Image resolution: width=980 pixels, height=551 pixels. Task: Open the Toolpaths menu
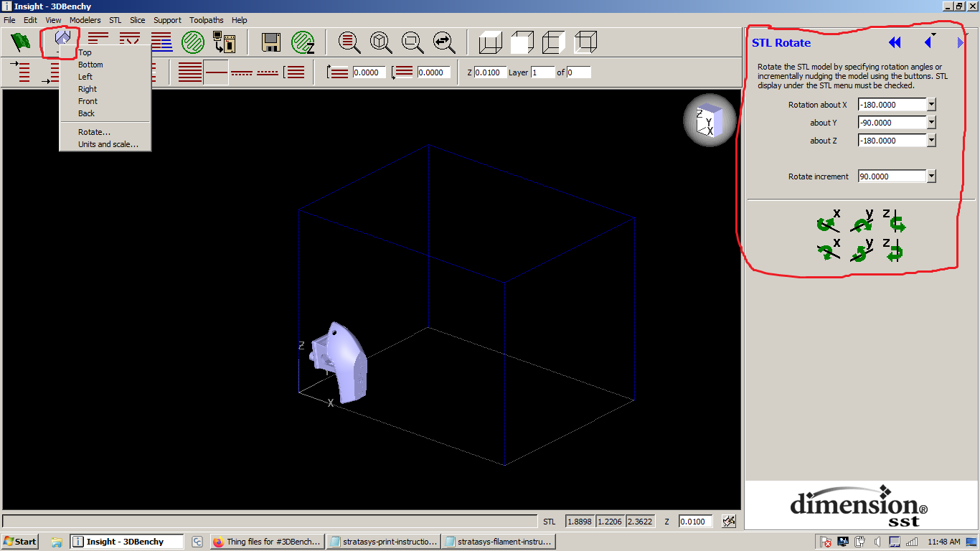tap(207, 20)
